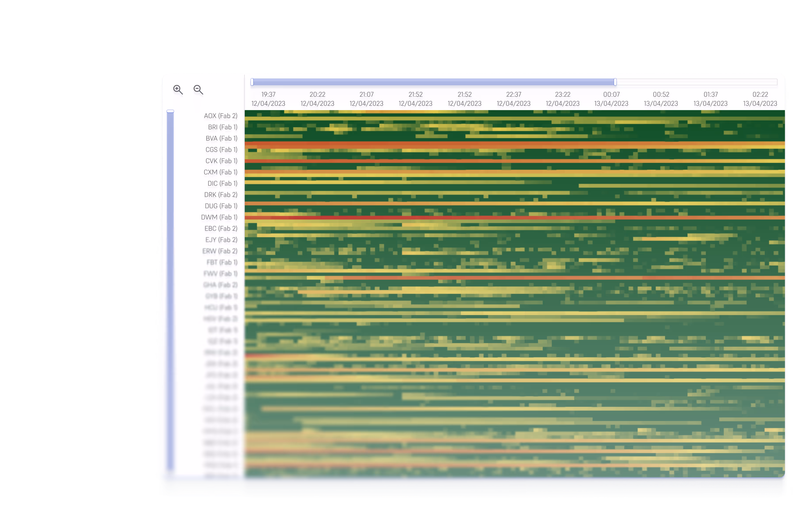Click the 02:22 13/04/2023 time label
Screen dimensions: 812x507
[760, 99]
